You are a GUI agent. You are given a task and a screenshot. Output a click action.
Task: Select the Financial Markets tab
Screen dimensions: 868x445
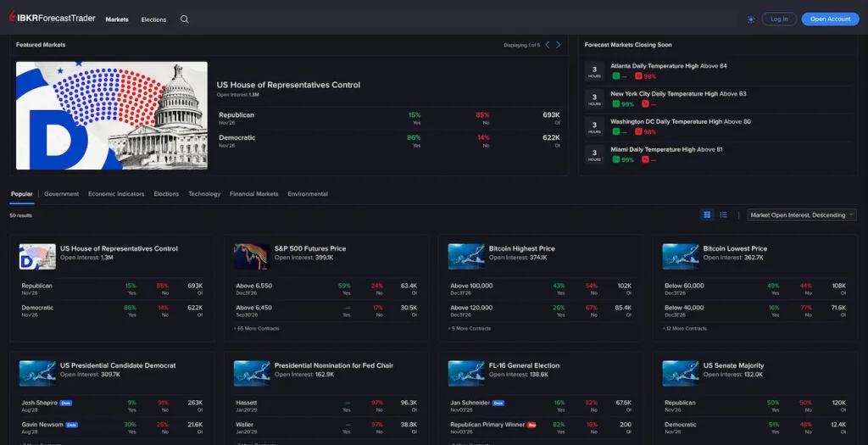(x=254, y=194)
